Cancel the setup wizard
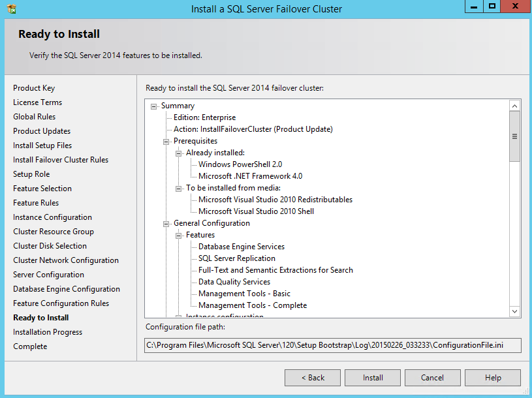Screen dimensions: 532x398 pyautogui.click(x=433, y=378)
